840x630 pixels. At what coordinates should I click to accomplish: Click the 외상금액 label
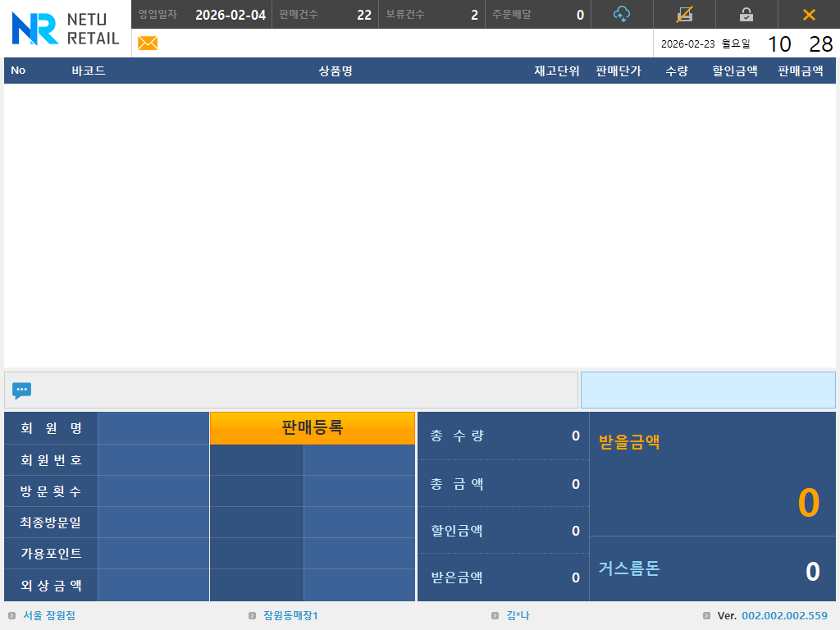(51, 585)
